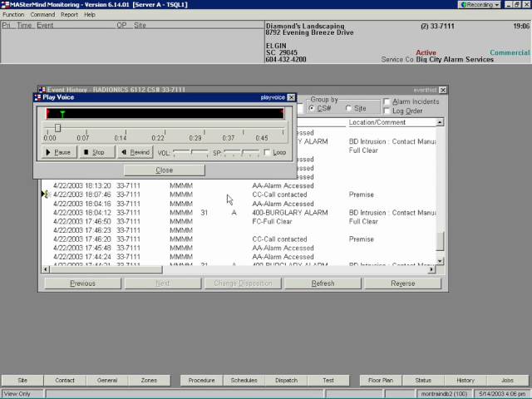The image size is (532, 399).
Task: Click the Big City Alarm Services text
Action: (455, 59)
